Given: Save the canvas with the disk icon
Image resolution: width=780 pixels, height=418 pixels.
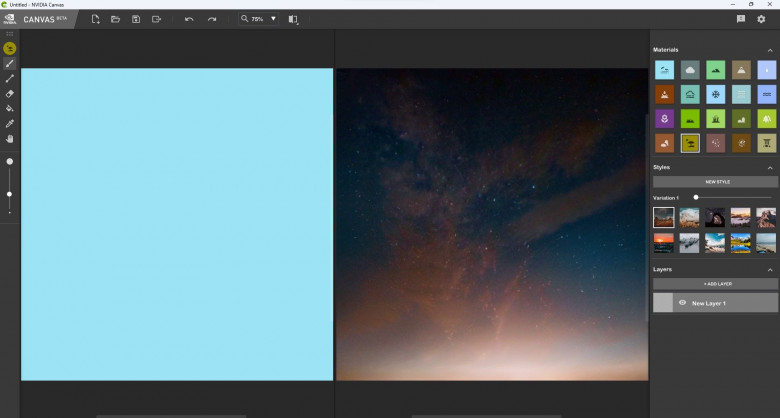Looking at the screenshot, I should 136,19.
